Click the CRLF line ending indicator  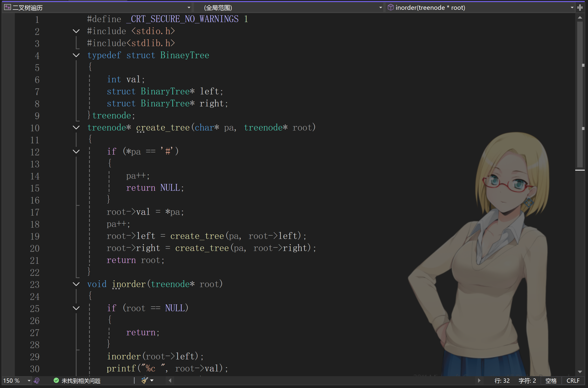(x=573, y=381)
